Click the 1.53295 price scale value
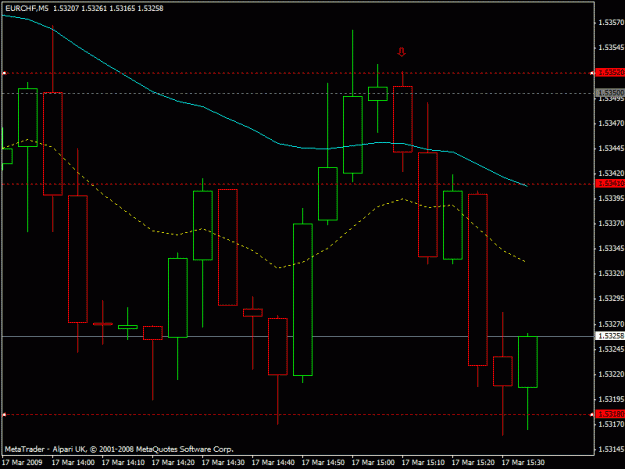Viewport: 625px width, 469px height. [611, 298]
